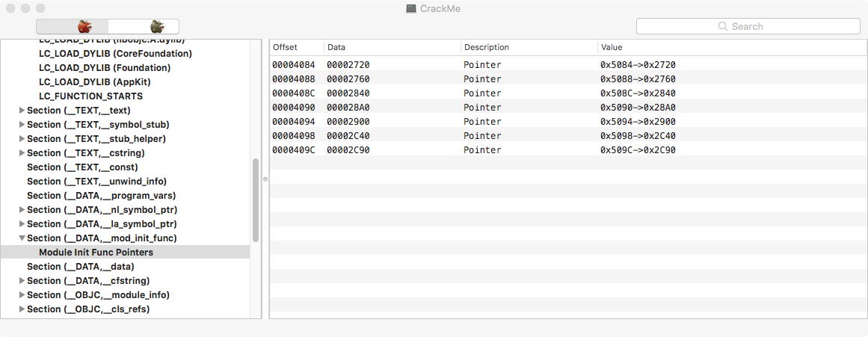Click the magnifying glass search icon
This screenshot has height=337, width=868.
(x=722, y=26)
